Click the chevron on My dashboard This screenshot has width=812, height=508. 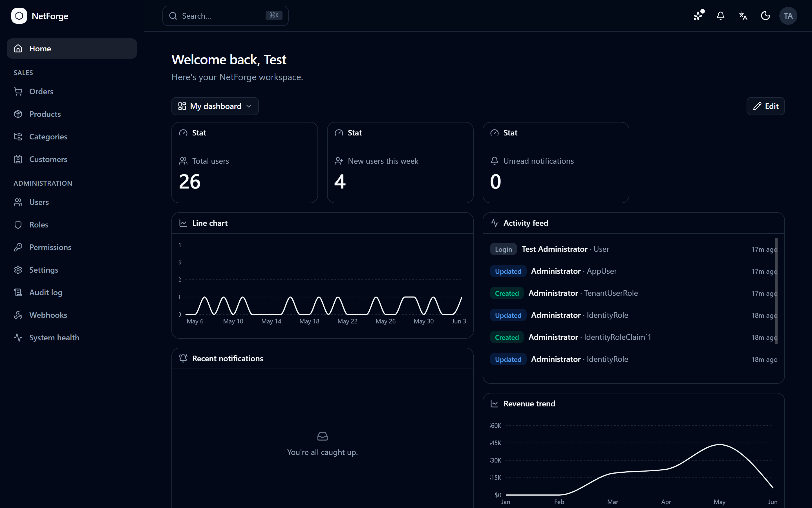point(249,106)
